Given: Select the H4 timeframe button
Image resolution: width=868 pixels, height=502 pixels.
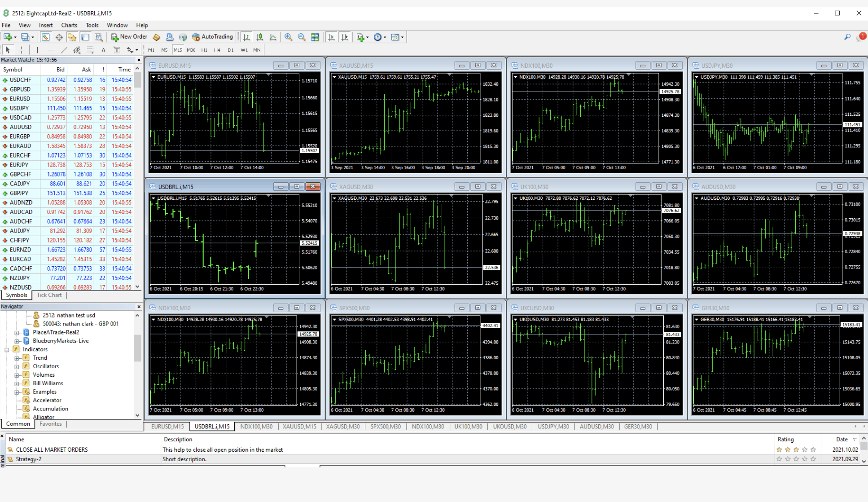Looking at the screenshot, I should [x=217, y=50].
